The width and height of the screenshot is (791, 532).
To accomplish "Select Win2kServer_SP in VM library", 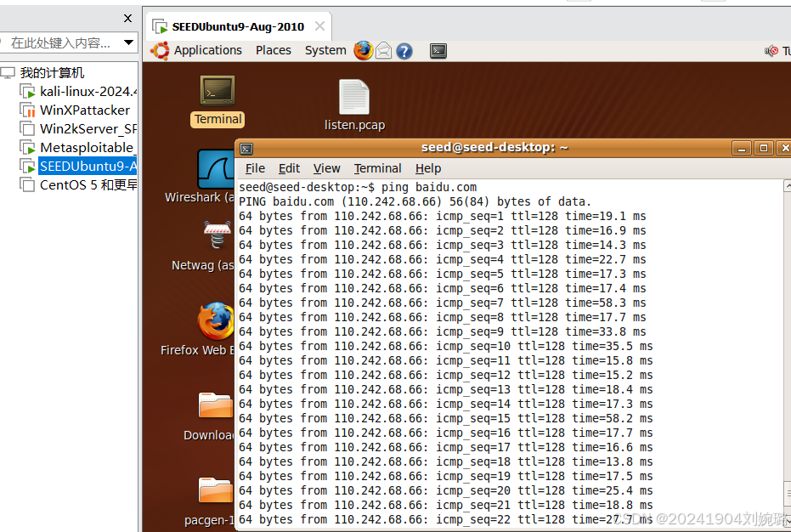I will click(x=88, y=128).
